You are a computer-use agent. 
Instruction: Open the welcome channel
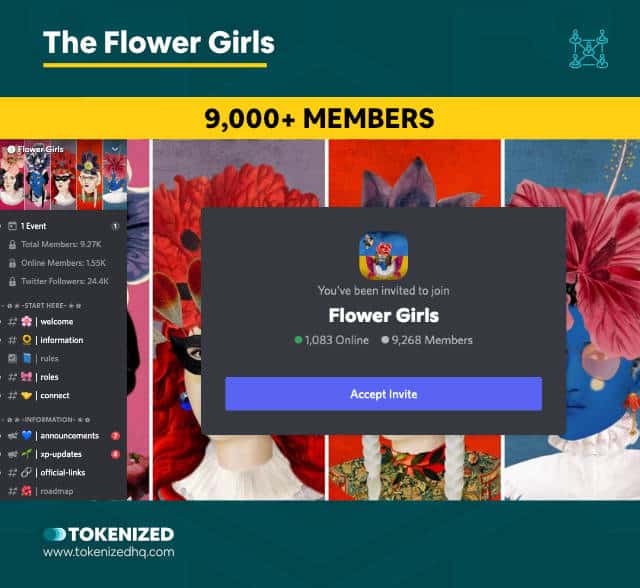click(x=62, y=322)
